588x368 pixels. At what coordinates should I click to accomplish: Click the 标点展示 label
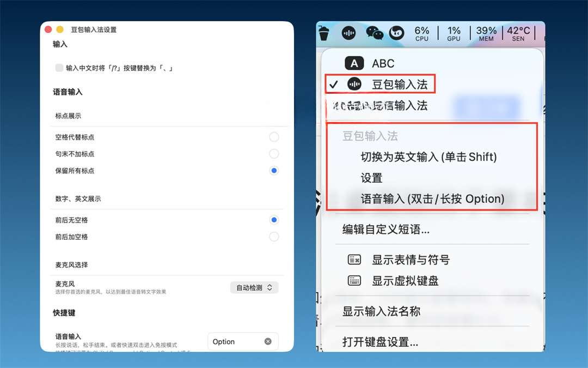68,116
